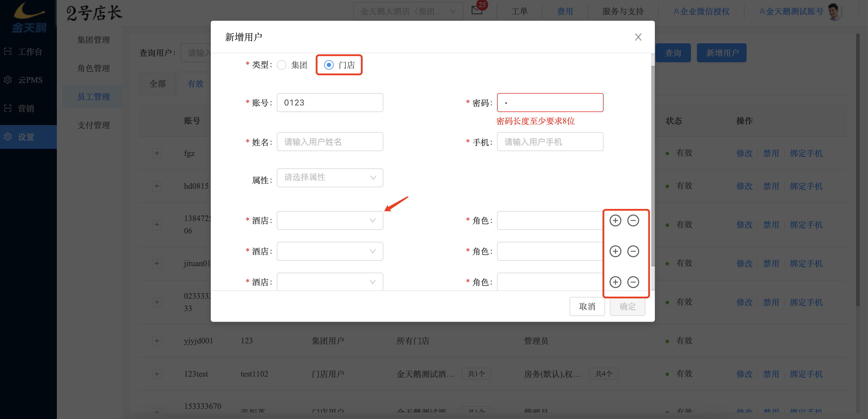Open the third 角色 role selector
This screenshot has height=419, width=868.
pos(550,282)
